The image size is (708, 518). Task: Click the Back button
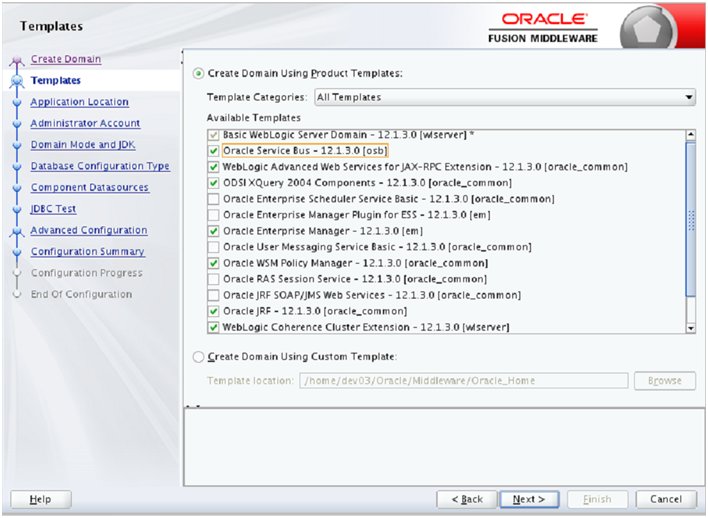(x=467, y=499)
